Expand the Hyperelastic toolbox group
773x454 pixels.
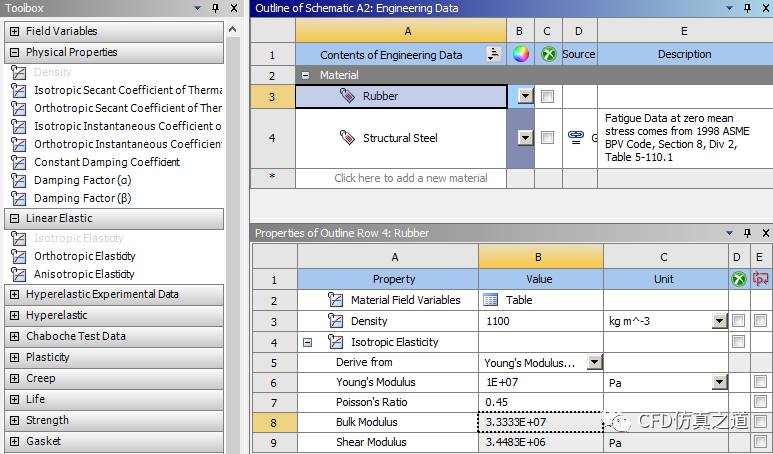coord(15,315)
